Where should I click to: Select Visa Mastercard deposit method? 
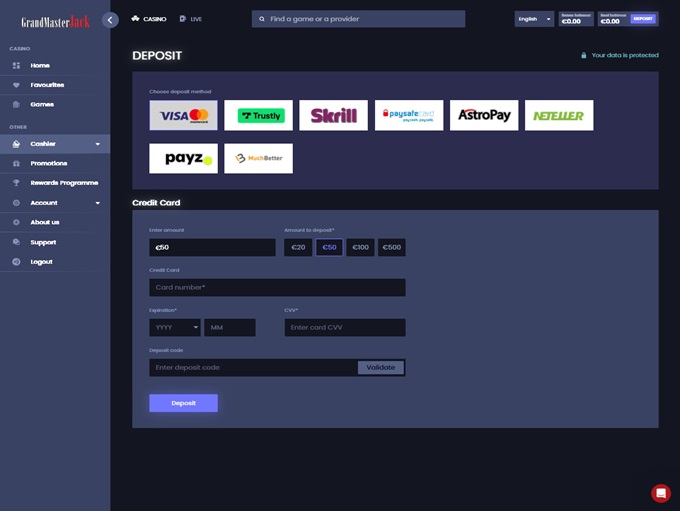click(183, 116)
